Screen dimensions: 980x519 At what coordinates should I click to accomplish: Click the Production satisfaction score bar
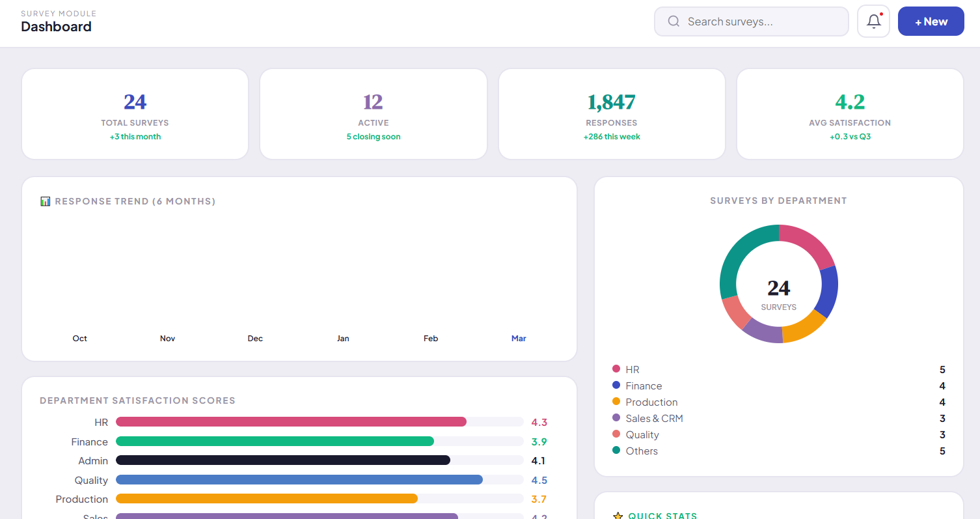[320, 499]
